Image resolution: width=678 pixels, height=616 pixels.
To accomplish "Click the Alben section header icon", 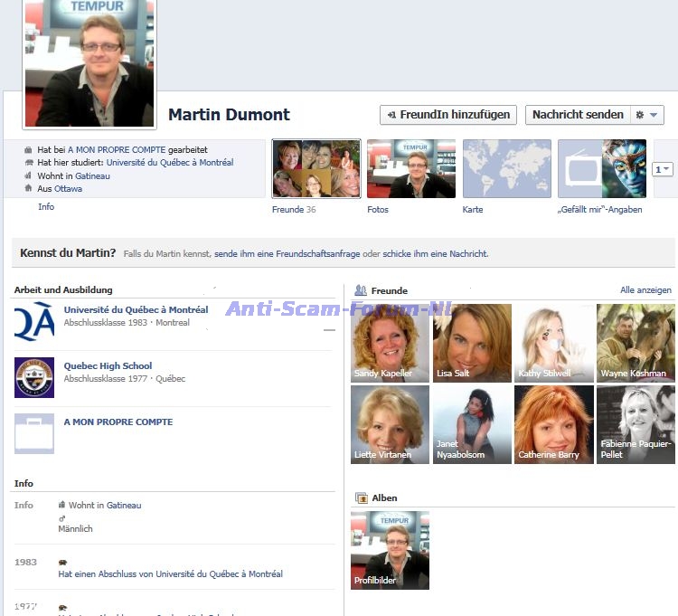I will click(x=361, y=498).
